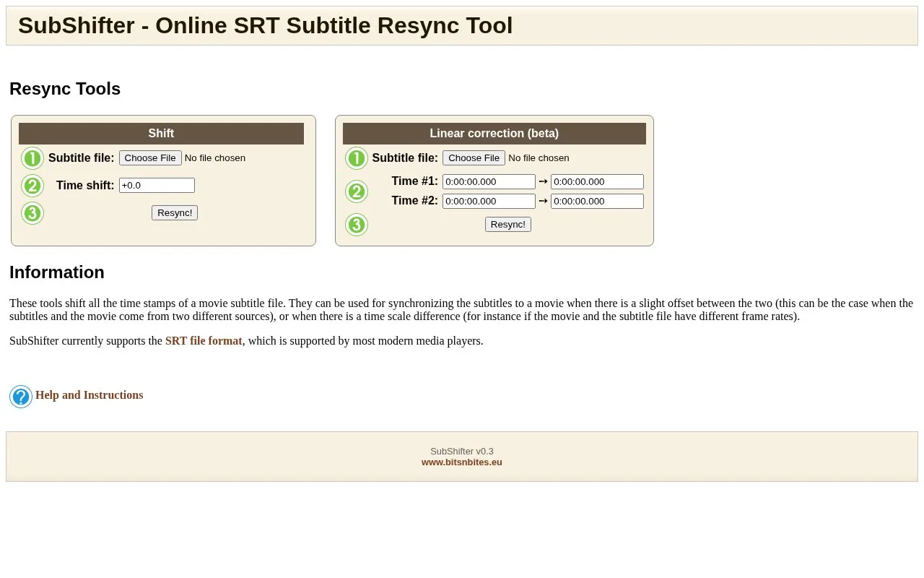
Task: Click Resync! button in Linear correction panel
Action: point(508,225)
